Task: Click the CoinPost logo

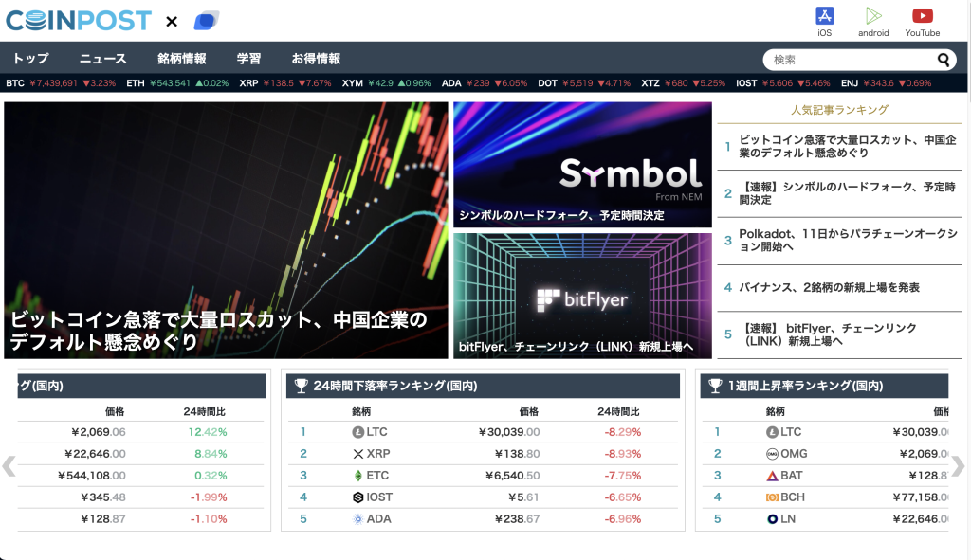Action: [78, 21]
